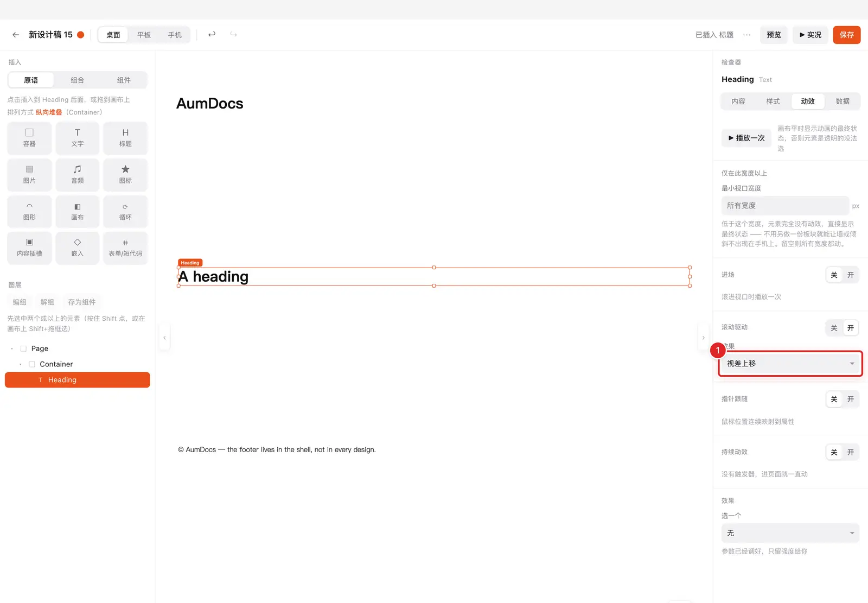Viewport: 868px width, 603px height.
Task: Insert the 音频 audio element
Action: click(x=78, y=175)
